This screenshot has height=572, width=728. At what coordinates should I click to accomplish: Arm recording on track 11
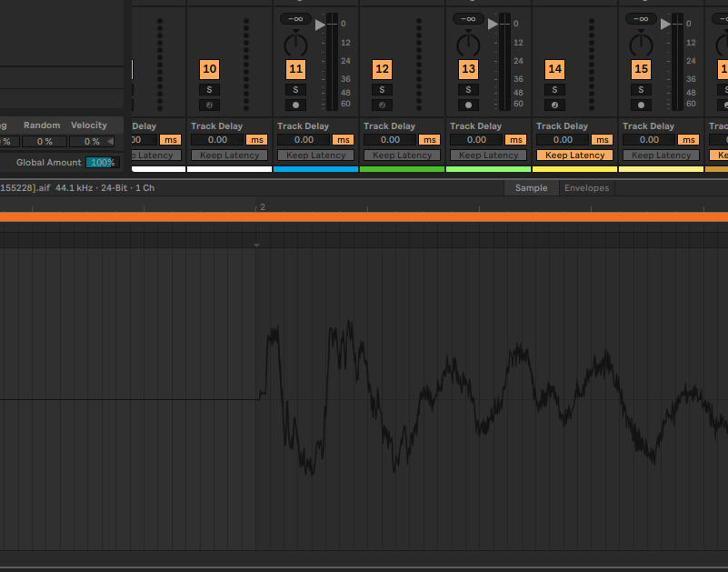tap(295, 105)
